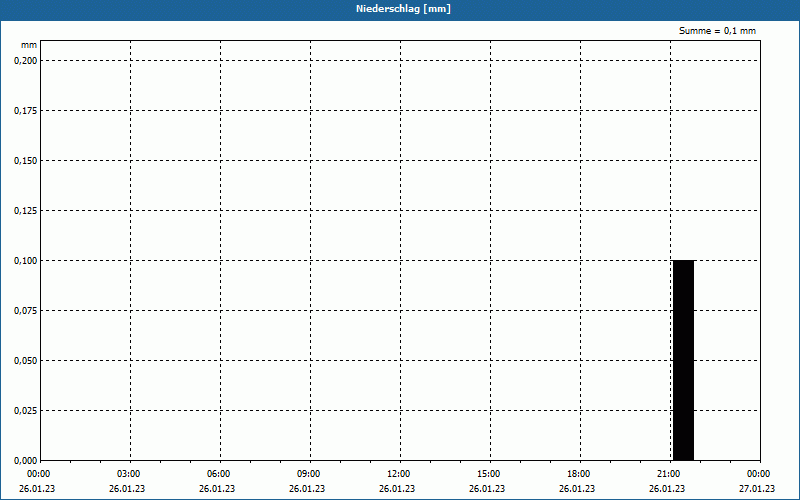
Task: Click the black precipitation bar
Action: pyautogui.click(x=684, y=360)
